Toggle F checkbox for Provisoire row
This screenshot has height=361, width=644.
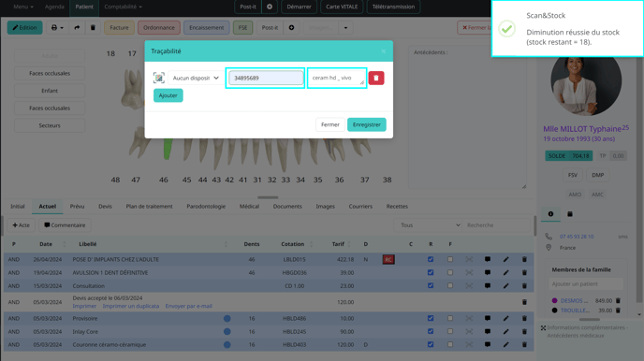click(450, 318)
